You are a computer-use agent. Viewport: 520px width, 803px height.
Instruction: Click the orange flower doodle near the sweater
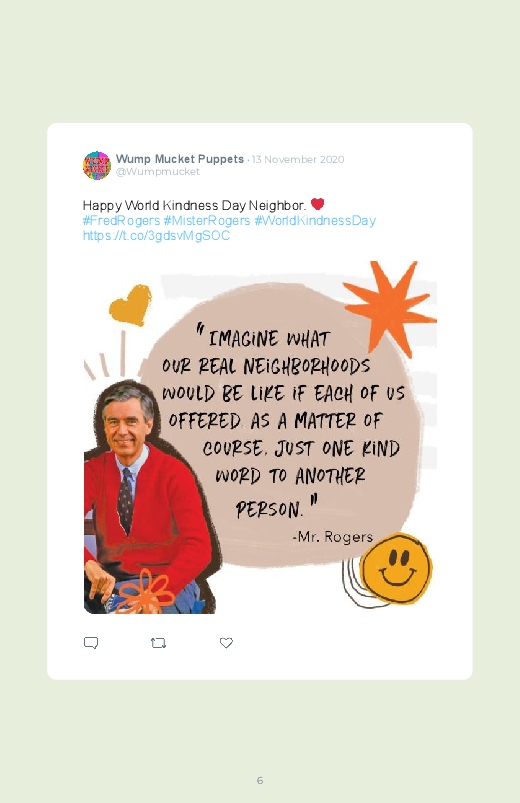tap(147, 591)
